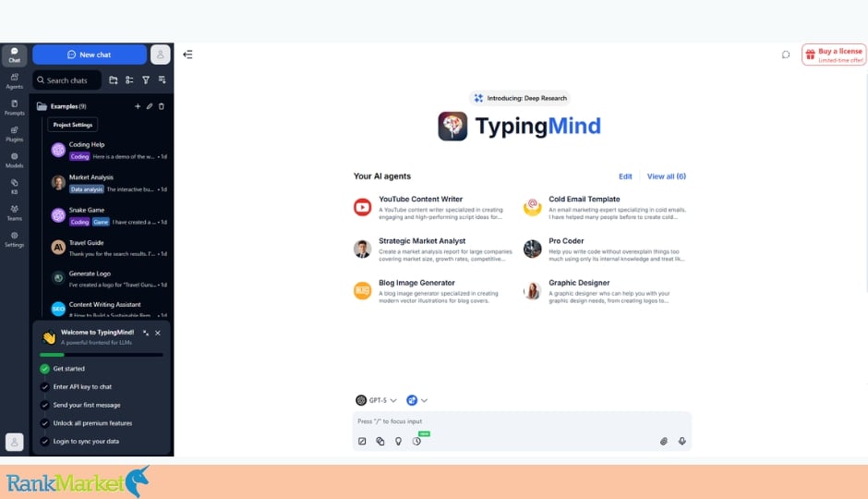Click the message input field
Image resolution: width=868 pixels, height=499 pixels.
tap(522, 421)
